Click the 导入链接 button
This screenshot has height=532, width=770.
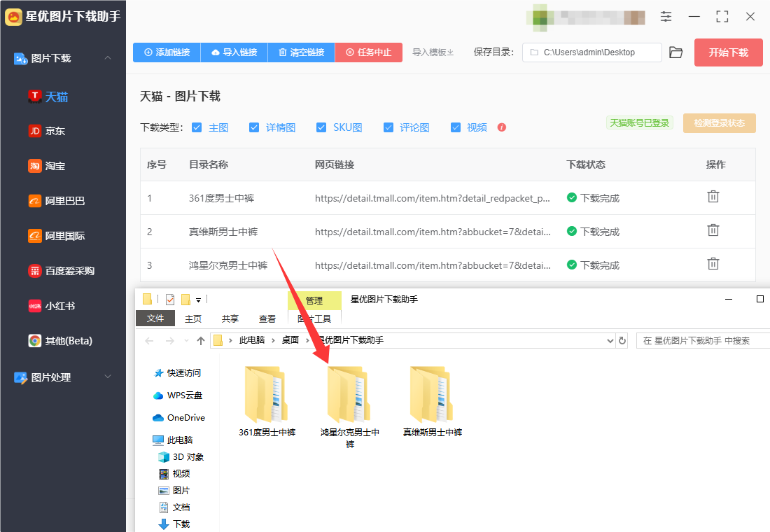click(234, 52)
